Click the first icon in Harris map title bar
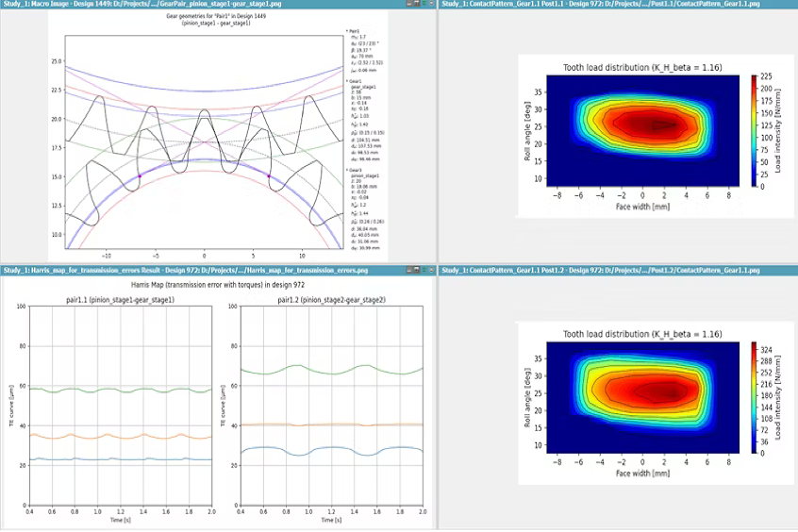 point(409,271)
